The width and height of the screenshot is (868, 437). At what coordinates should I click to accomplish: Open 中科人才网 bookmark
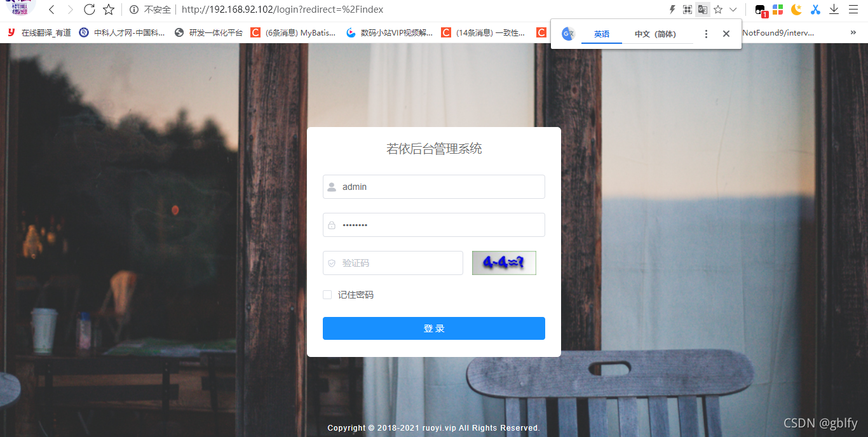click(x=122, y=32)
